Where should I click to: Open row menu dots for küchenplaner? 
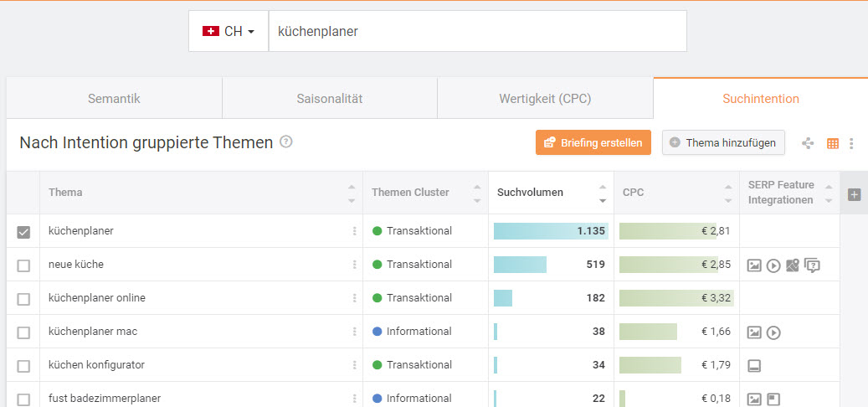tap(354, 231)
